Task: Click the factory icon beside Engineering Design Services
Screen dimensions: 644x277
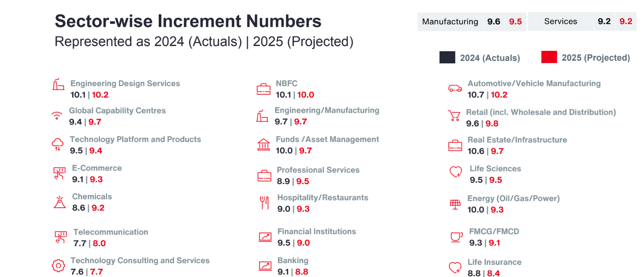Action: (58, 84)
